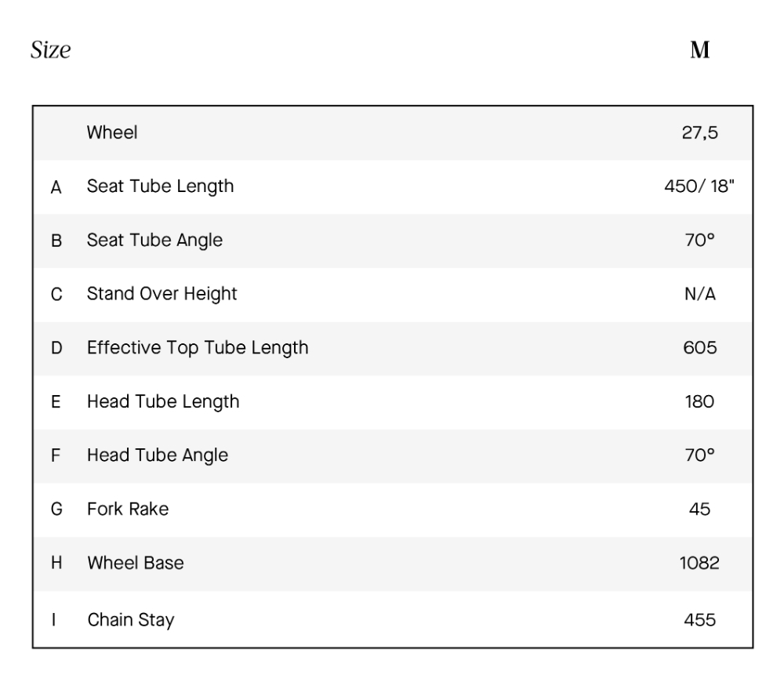Click the 450/ 18" seat tube value
The width and height of the screenshot is (784, 678).
pos(699,187)
